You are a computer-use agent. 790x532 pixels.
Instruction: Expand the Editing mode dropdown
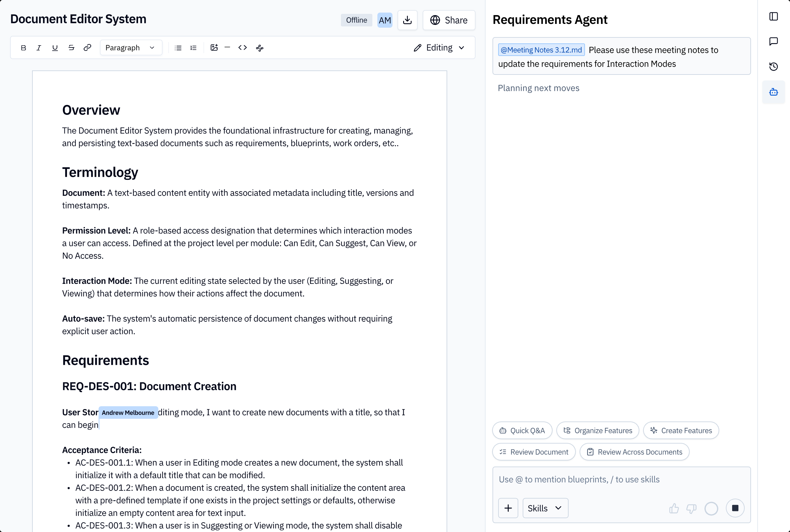[x=439, y=48]
